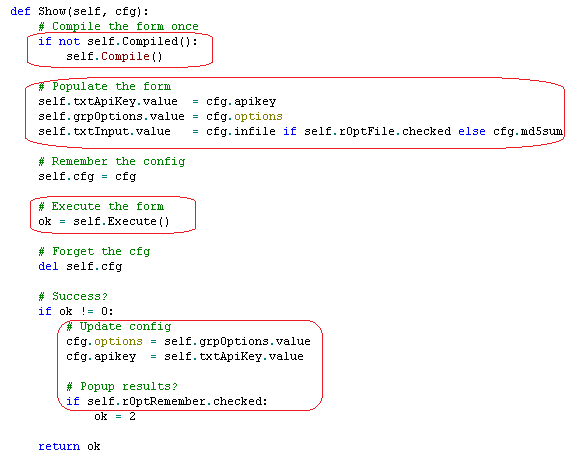
Task: Click the 'Update config' comment
Action: pos(119,327)
